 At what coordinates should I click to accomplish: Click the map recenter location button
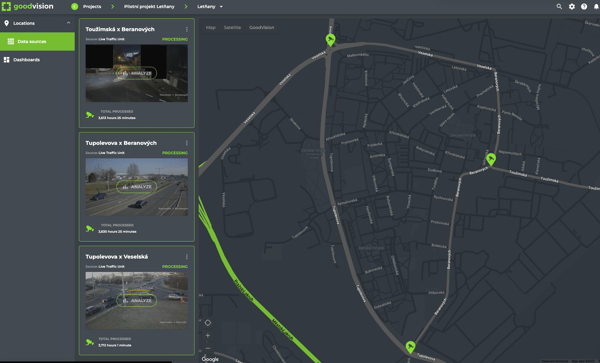pyautogui.click(x=208, y=323)
